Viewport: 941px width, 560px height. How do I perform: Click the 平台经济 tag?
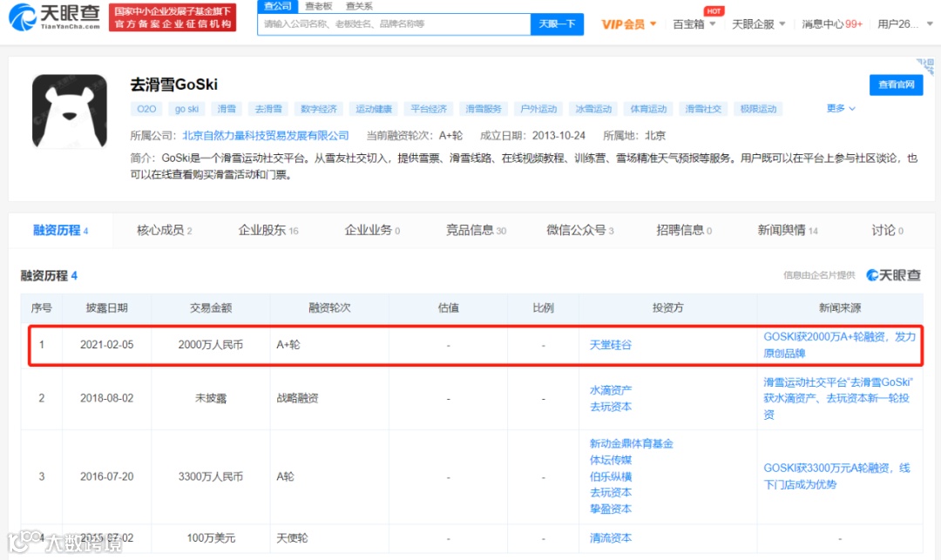pos(429,109)
